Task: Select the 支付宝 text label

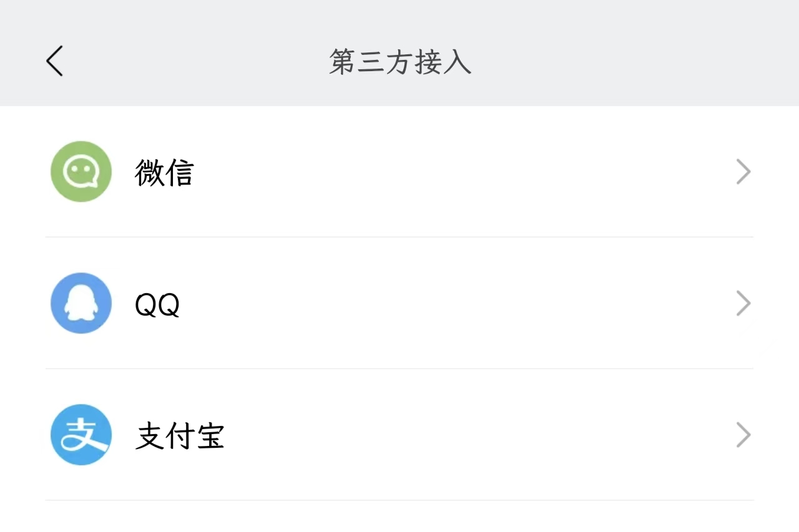Action: pyautogui.click(x=180, y=436)
